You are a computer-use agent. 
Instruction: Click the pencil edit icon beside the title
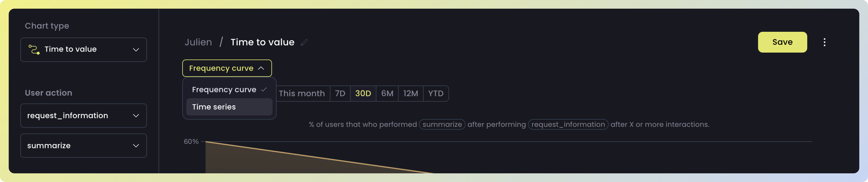pos(304,42)
